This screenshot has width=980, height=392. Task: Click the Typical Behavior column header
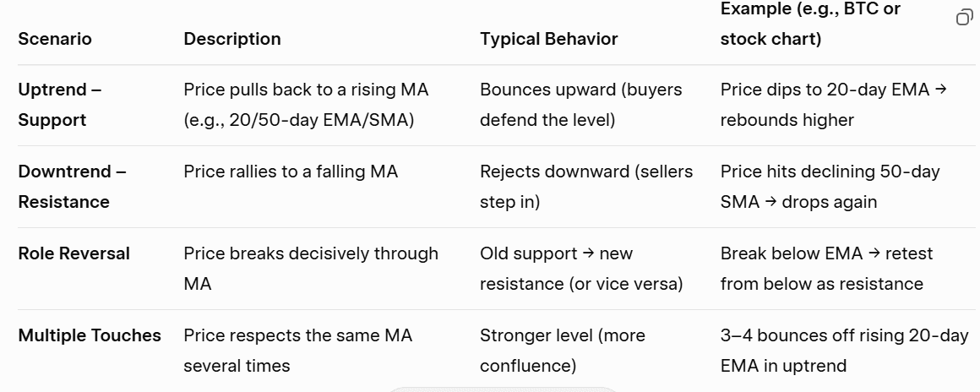(x=548, y=39)
